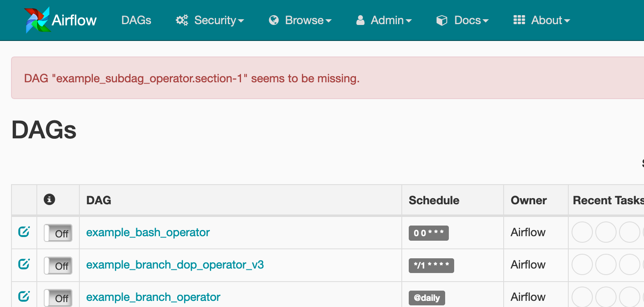Click the info icon in table header
644x307 pixels.
tap(50, 199)
